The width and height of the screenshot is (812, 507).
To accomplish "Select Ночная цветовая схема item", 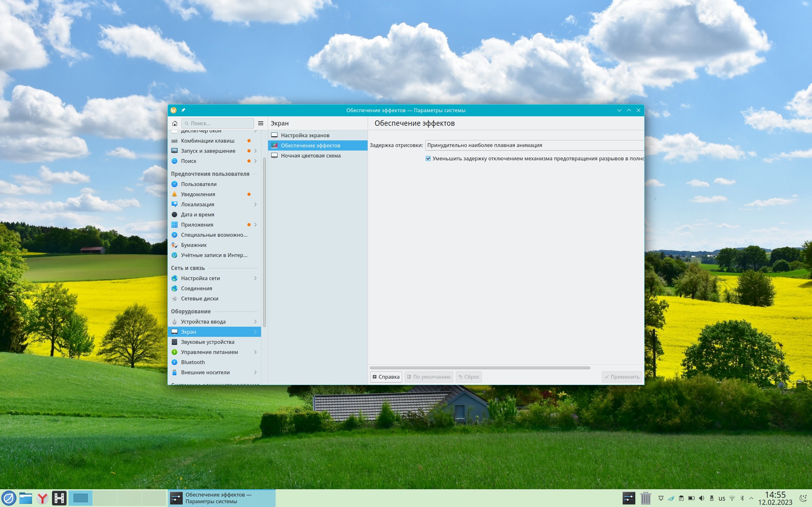I will coord(311,156).
